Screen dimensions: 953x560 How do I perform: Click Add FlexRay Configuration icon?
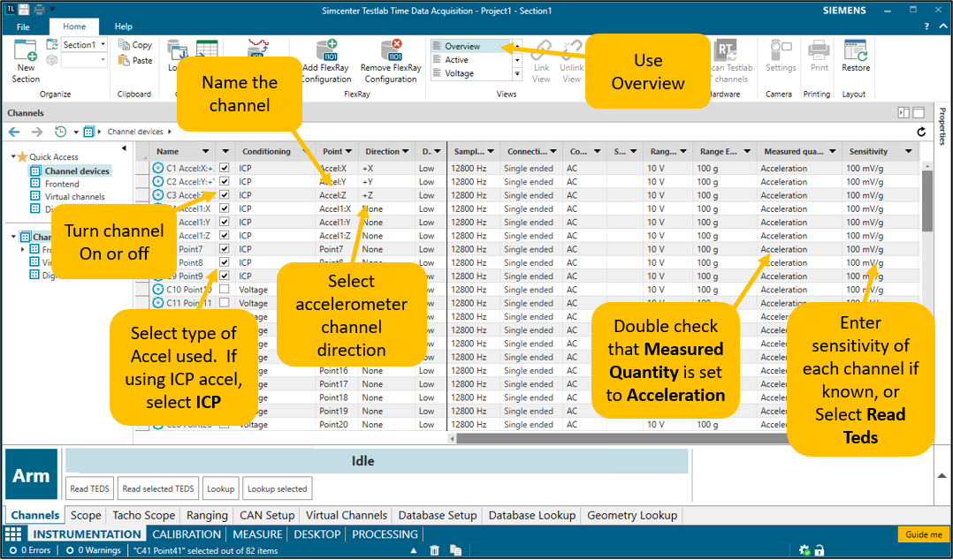coord(326,49)
